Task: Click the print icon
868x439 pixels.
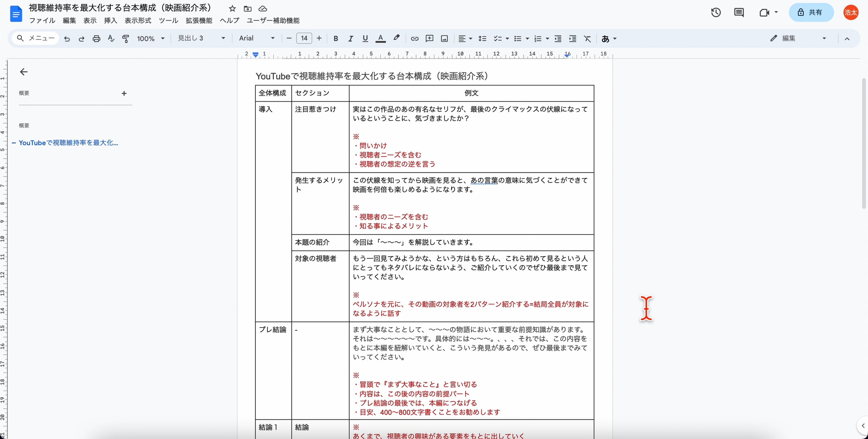Action: click(x=96, y=39)
